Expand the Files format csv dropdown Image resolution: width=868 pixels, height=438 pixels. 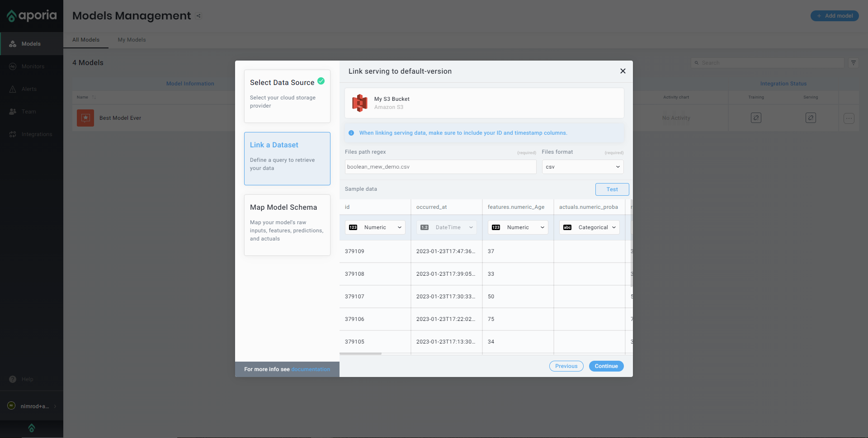pyautogui.click(x=582, y=167)
